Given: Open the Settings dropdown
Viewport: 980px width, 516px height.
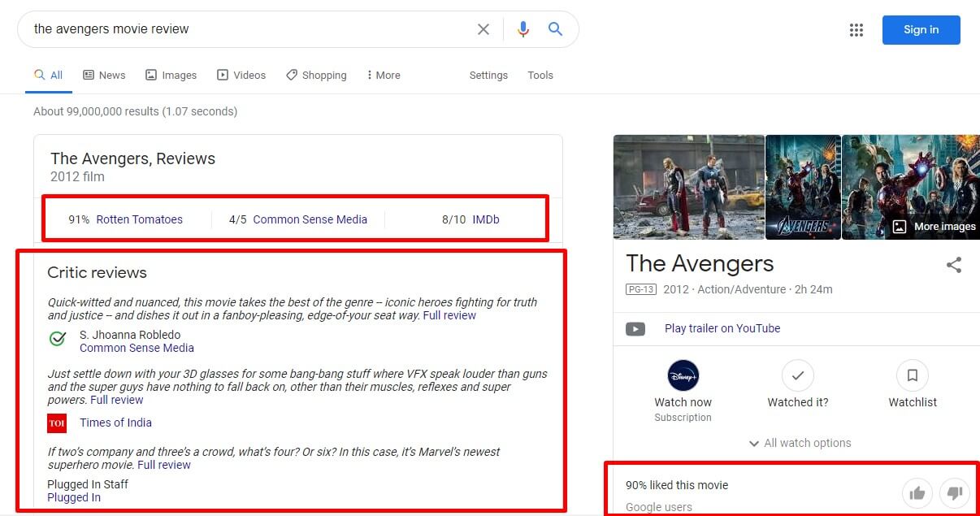Looking at the screenshot, I should 488,75.
